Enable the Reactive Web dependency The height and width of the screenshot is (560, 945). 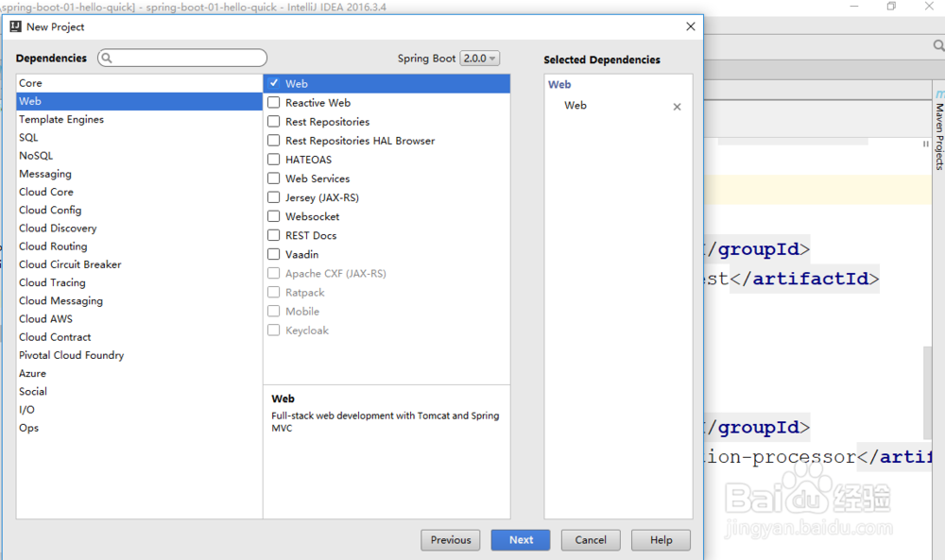pyautogui.click(x=271, y=102)
